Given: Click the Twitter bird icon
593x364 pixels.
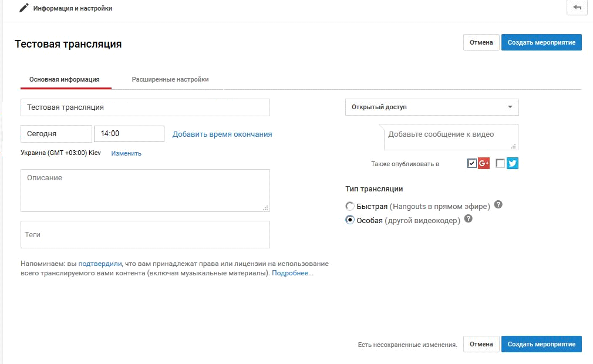Looking at the screenshot, I should [513, 164].
